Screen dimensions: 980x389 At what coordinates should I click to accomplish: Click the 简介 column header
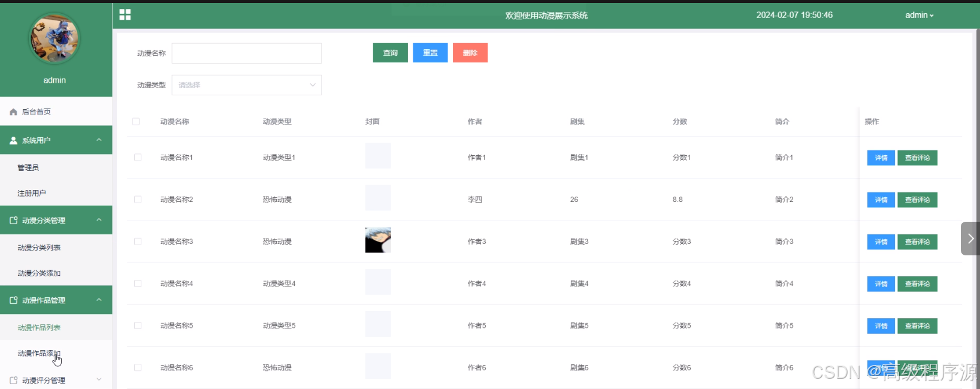pos(782,122)
